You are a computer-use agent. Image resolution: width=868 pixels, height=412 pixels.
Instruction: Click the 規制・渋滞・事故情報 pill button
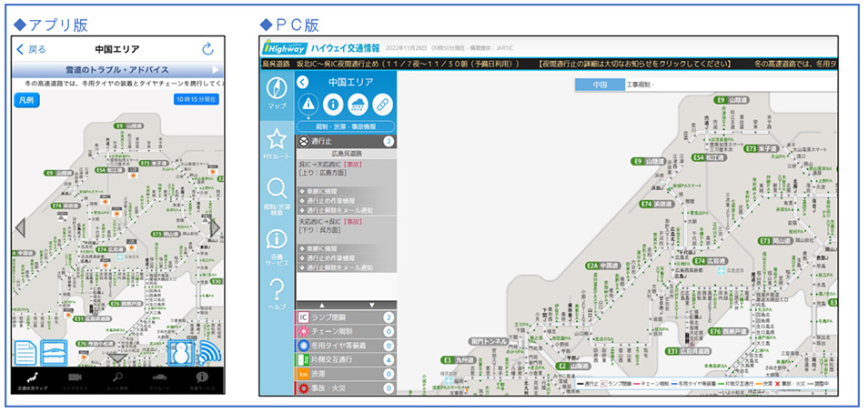346,126
